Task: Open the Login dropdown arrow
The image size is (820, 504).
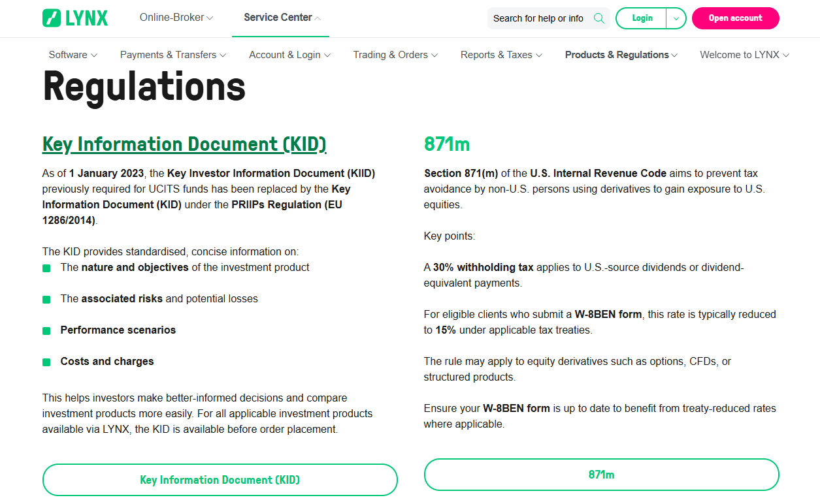Action: click(676, 18)
